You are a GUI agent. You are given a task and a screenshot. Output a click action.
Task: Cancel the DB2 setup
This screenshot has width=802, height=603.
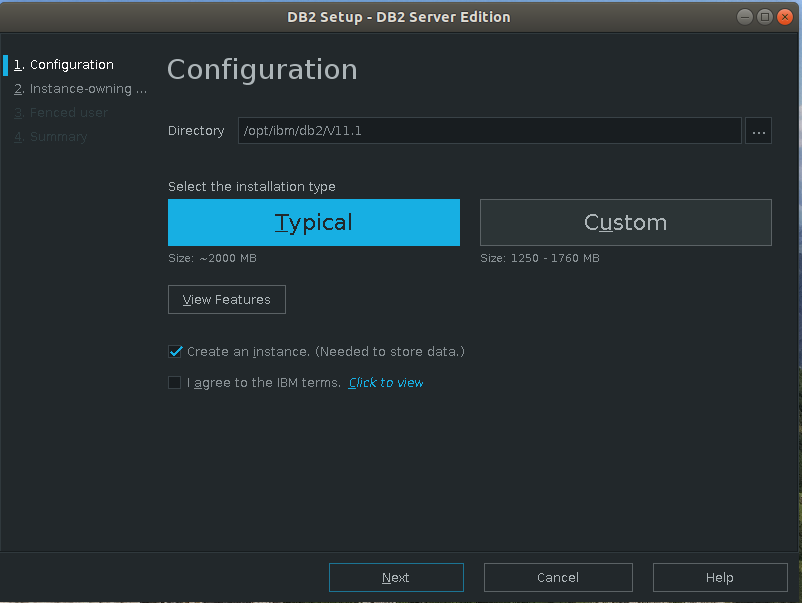point(557,577)
